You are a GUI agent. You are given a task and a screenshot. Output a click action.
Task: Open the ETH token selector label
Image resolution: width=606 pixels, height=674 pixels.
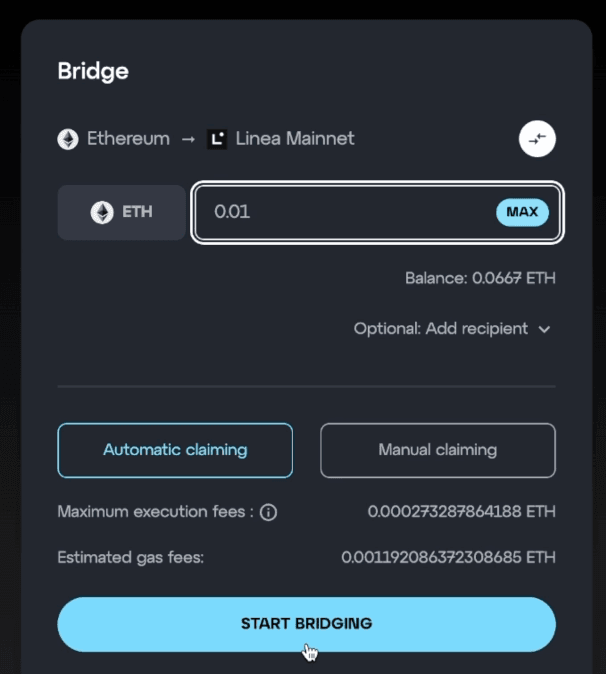point(137,212)
